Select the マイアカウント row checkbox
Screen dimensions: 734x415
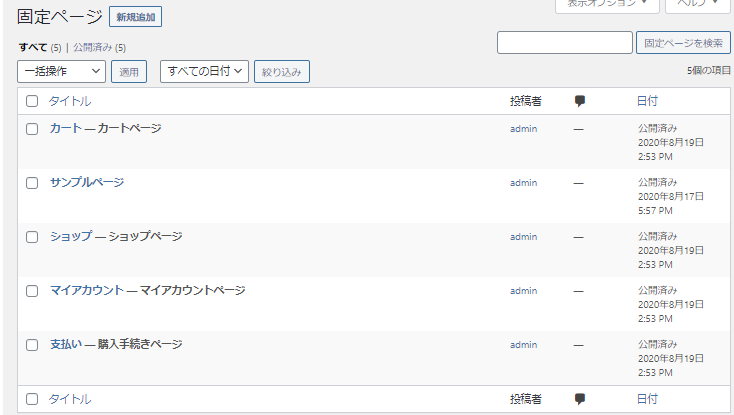click(x=32, y=291)
